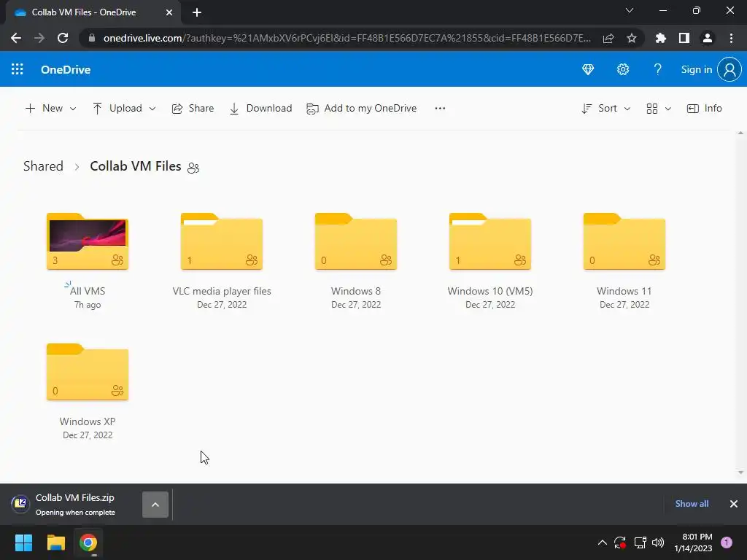Open the Chrome extensions puzzle icon

coord(661,38)
